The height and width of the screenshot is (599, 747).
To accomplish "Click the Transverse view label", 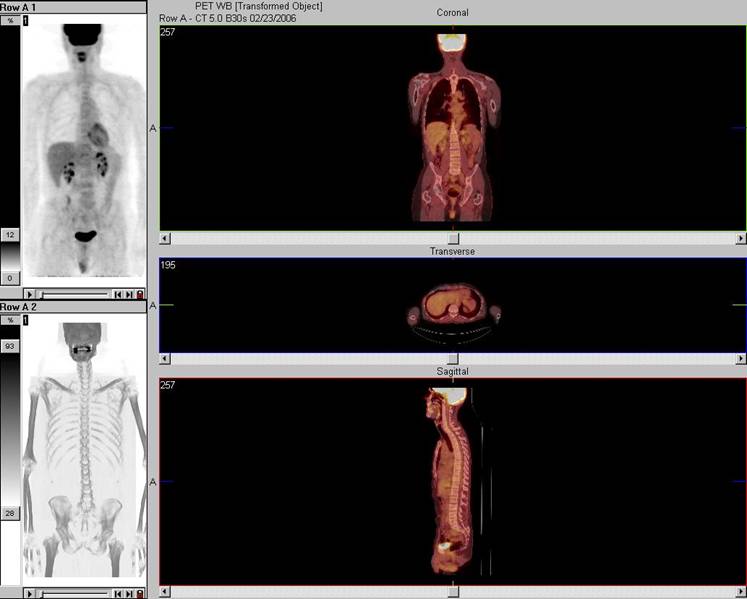I will tap(452, 251).
